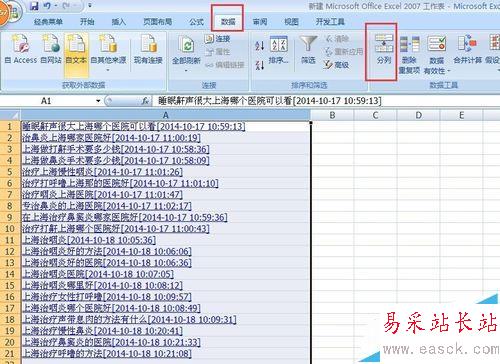
Task: Select row 1 header
Action: click(x=10, y=127)
